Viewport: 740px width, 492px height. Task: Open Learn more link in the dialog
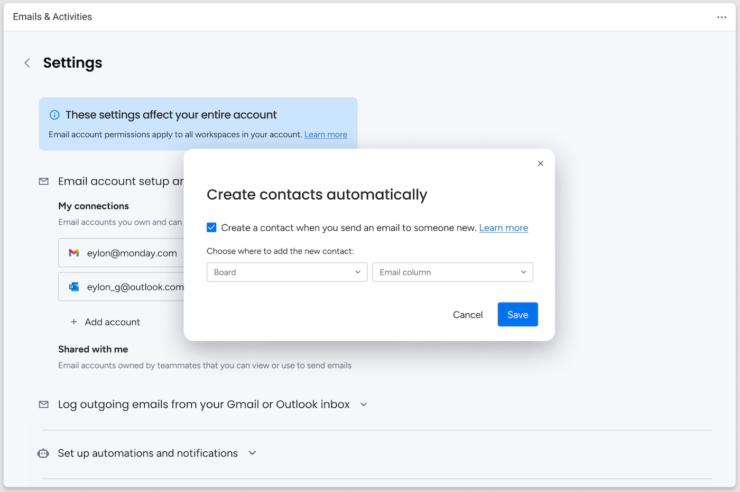(x=503, y=228)
